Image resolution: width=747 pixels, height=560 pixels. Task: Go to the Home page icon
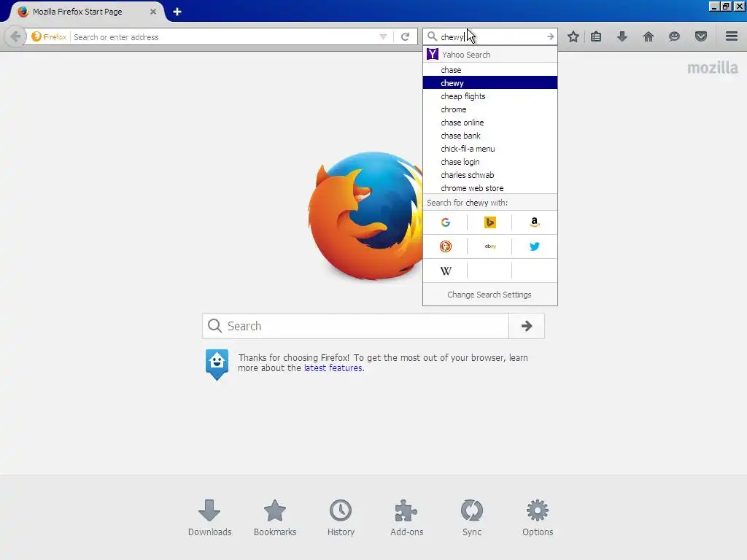click(x=649, y=36)
